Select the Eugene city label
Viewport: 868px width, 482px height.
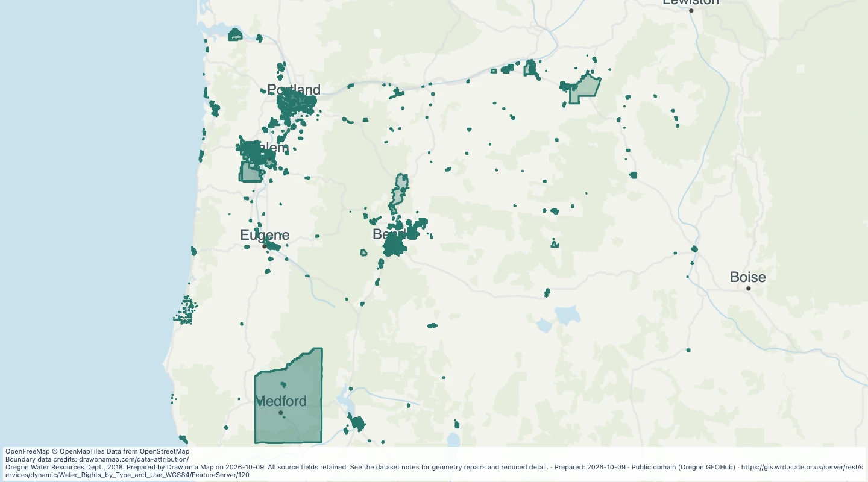point(265,235)
